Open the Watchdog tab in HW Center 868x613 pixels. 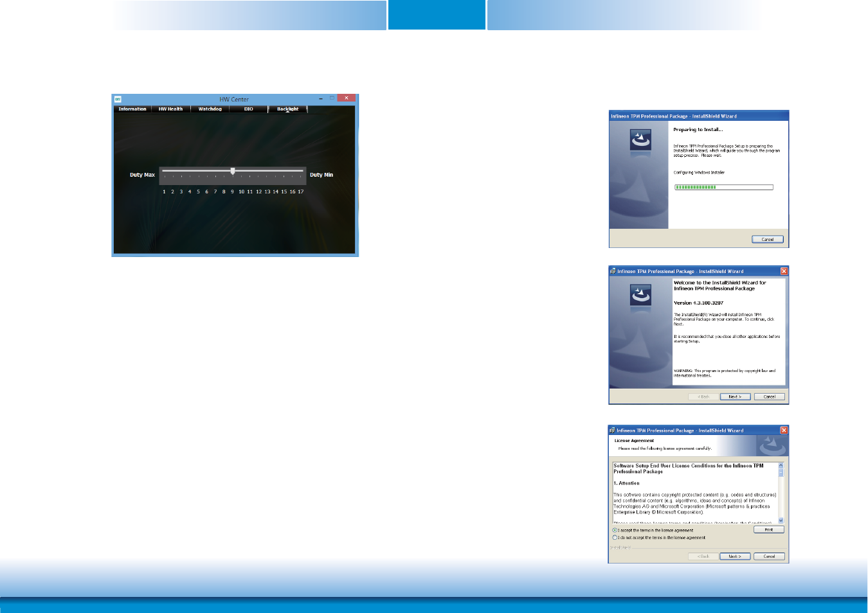click(x=210, y=109)
